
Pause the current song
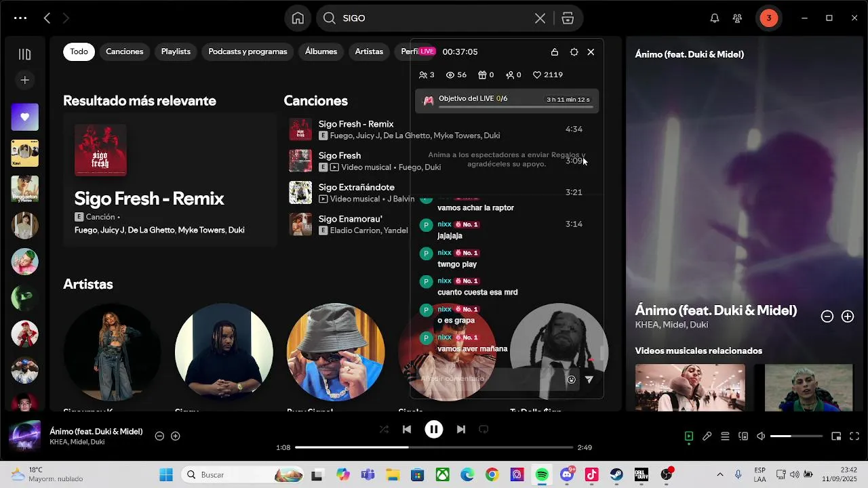(434, 429)
